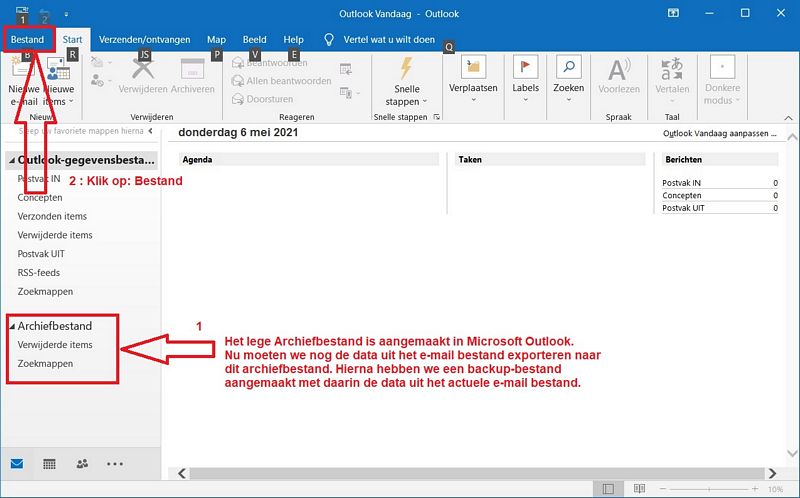Click the zoom slider in status bar
800x498 pixels.
coord(709,489)
